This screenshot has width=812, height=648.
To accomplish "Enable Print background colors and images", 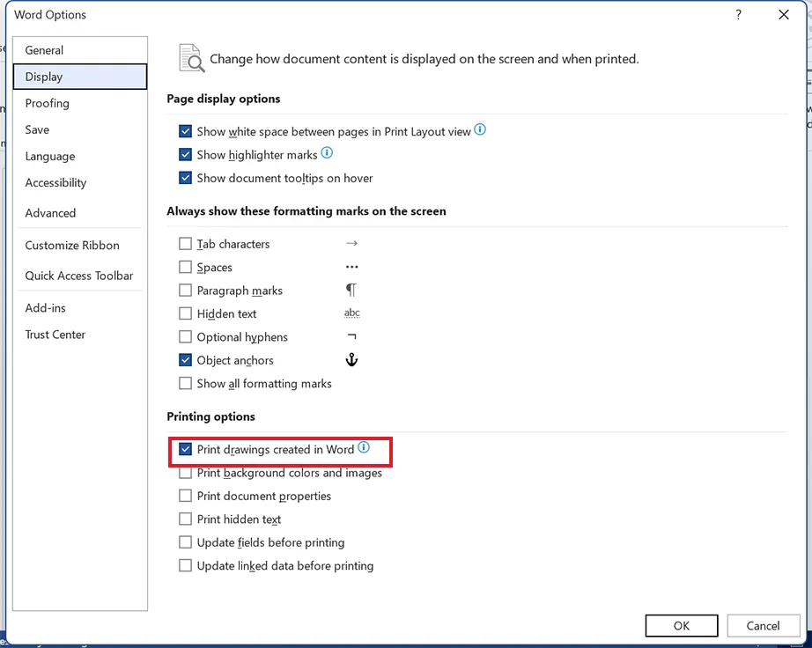I will 185,473.
